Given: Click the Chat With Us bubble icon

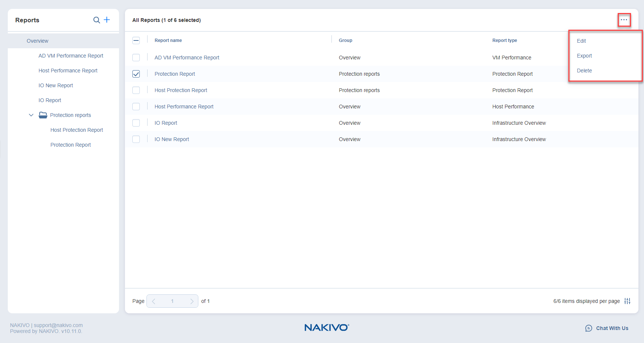Looking at the screenshot, I should tap(588, 328).
